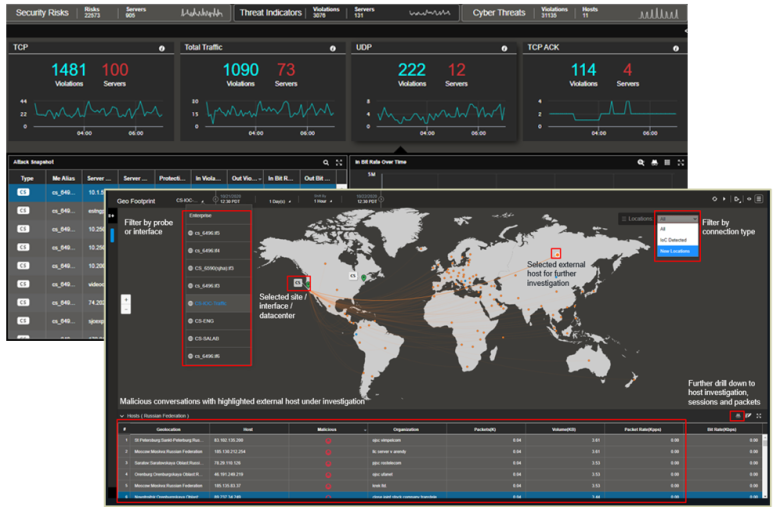
Task: Click grid view icon in In Bit Rate panel
Action: [667, 162]
